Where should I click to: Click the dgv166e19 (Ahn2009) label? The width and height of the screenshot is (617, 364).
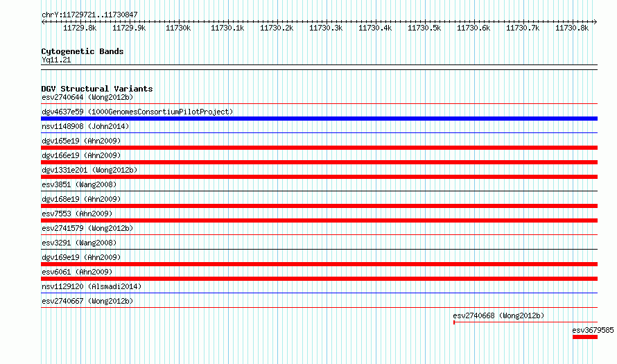pyautogui.click(x=81, y=155)
